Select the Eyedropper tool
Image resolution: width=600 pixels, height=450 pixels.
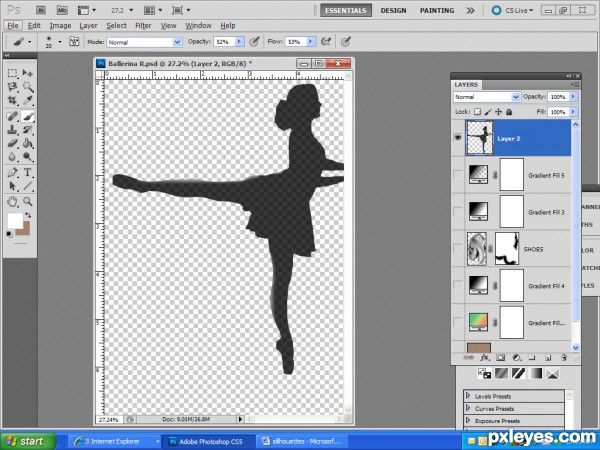pos(28,101)
